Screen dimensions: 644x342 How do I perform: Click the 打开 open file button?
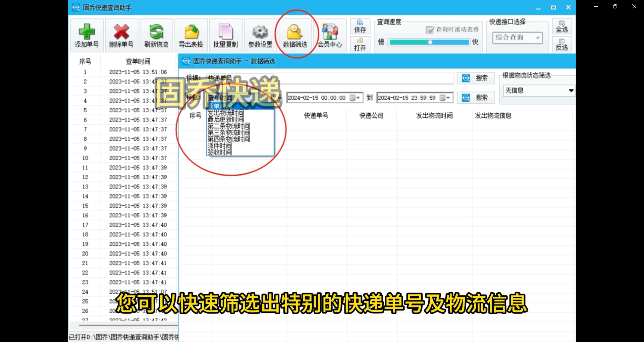[360, 44]
